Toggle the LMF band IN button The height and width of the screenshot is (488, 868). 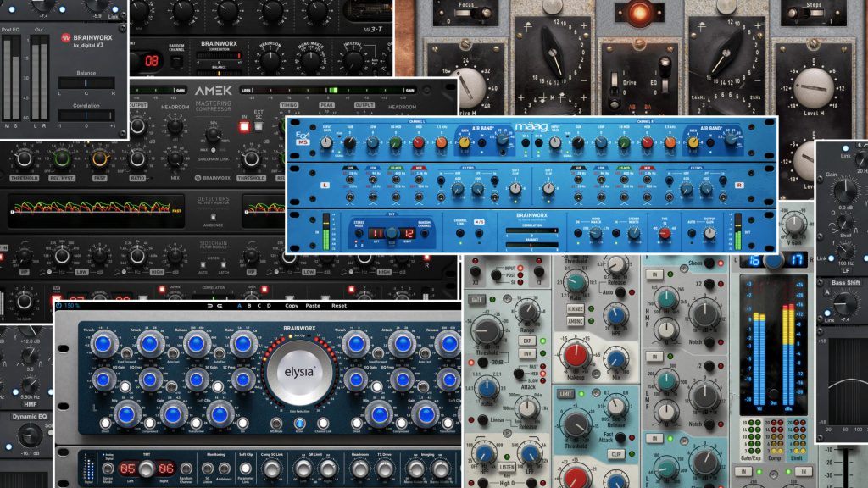(654, 357)
